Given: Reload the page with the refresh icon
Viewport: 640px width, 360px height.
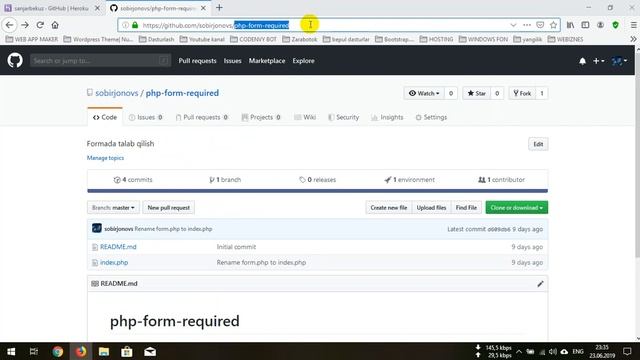Looking at the screenshot, I should tap(40, 25).
